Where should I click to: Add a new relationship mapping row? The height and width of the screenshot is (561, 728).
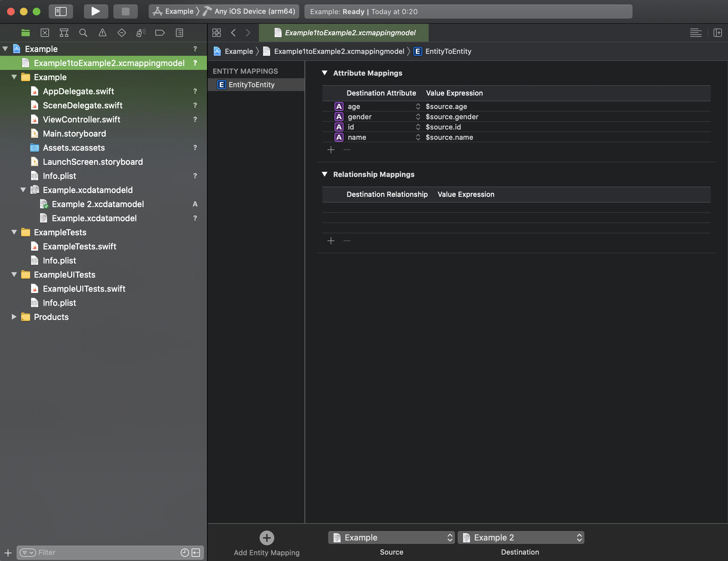[x=331, y=241]
